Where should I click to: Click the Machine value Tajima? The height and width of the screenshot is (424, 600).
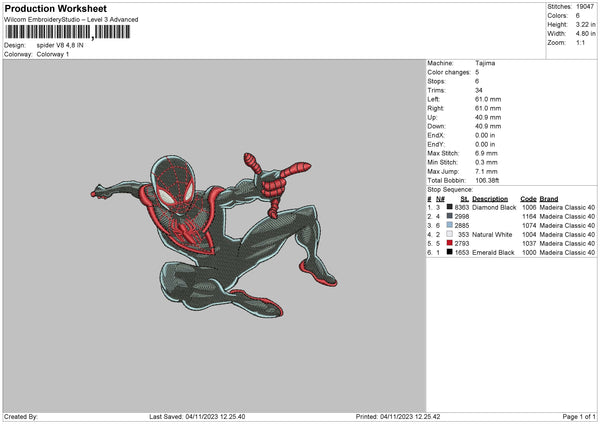pyautogui.click(x=486, y=63)
